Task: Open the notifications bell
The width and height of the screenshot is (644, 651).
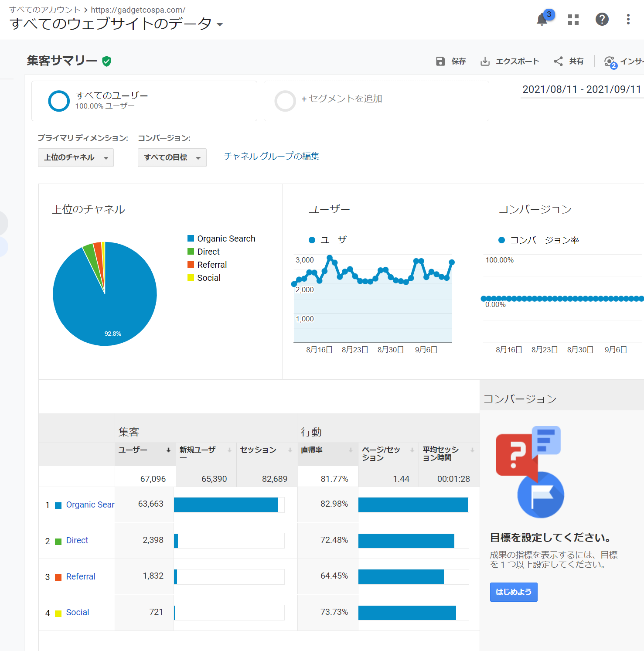Action: tap(542, 20)
